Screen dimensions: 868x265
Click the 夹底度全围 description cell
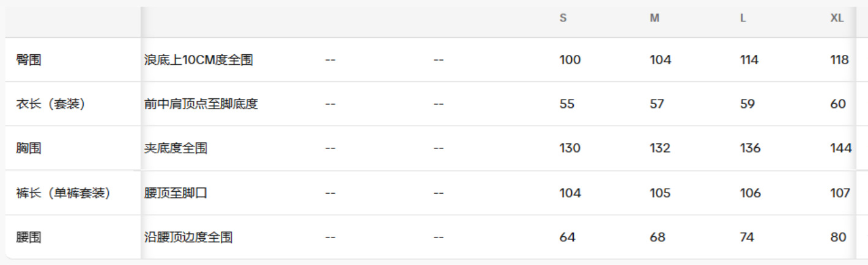(x=176, y=148)
